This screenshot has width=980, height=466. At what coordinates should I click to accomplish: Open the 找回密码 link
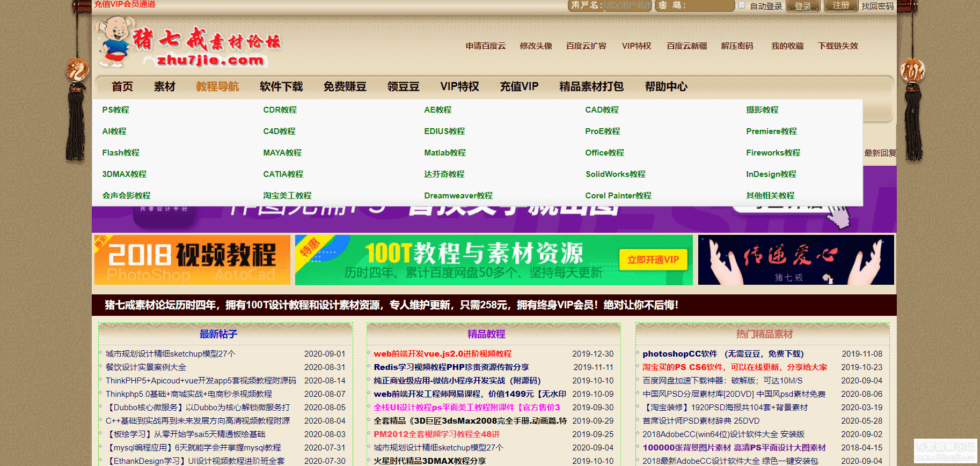[x=877, y=6]
